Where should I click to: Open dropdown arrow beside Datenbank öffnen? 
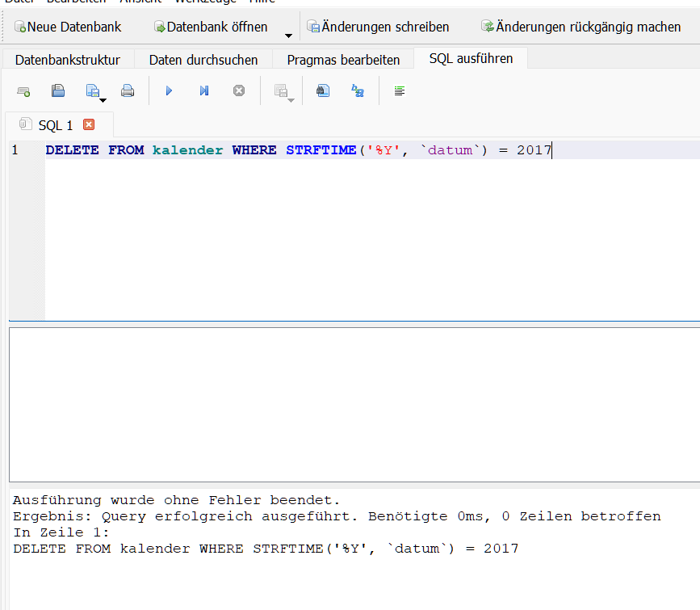coord(288,35)
